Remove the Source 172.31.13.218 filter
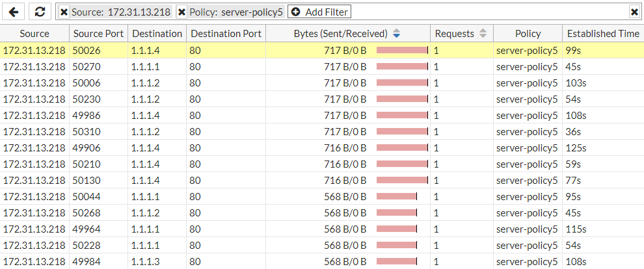Viewport: 644px width, 269px height. tap(64, 12)
